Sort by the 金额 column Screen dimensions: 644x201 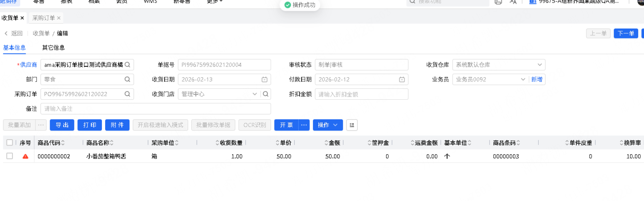pyautogui.click(x=326, y=143)
